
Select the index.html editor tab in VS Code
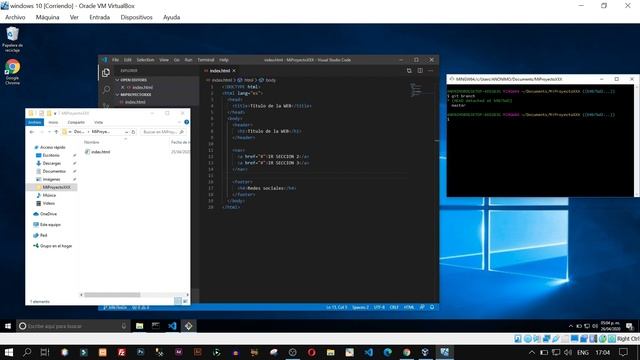(220, 71)
